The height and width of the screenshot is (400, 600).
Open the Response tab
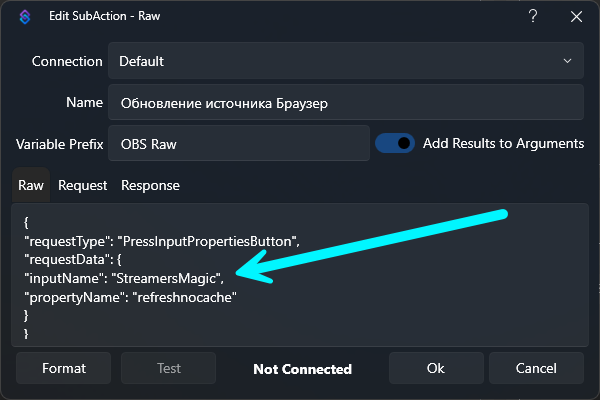150,185
